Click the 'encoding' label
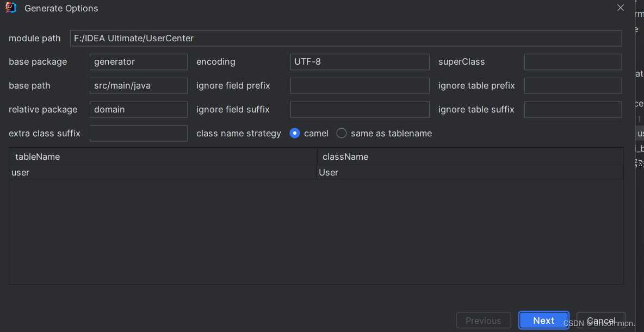This screenshot has height=332, width=644. tap(216, 62)
